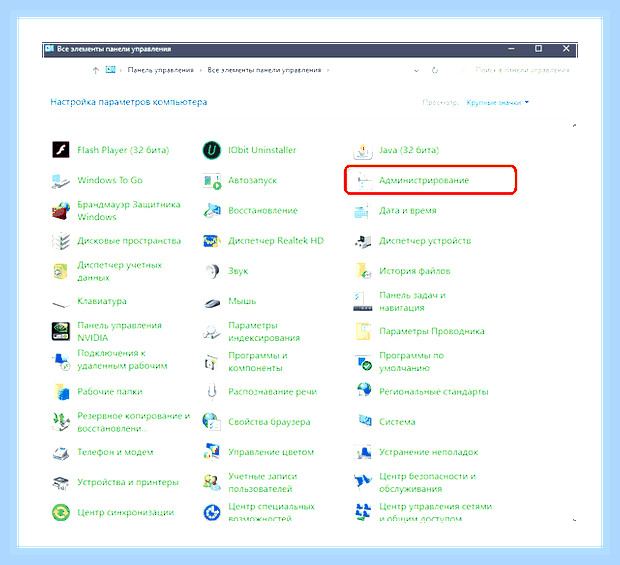Click the Восстановление icon

click(212, 211)
